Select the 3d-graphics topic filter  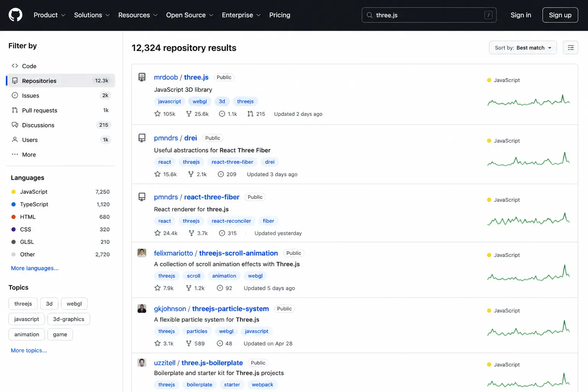(69, 319)
